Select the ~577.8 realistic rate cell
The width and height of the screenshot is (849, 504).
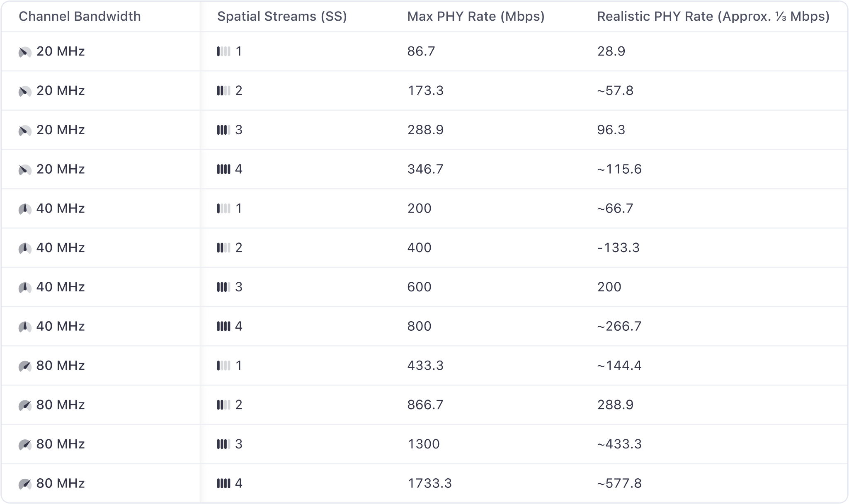click(x=619, y=483)
